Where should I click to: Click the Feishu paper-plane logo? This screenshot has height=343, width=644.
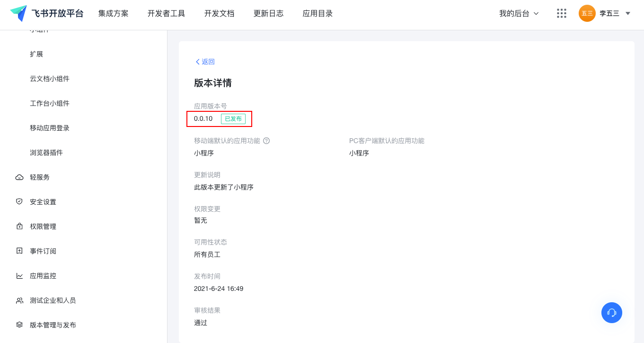[x=19, y=13]
